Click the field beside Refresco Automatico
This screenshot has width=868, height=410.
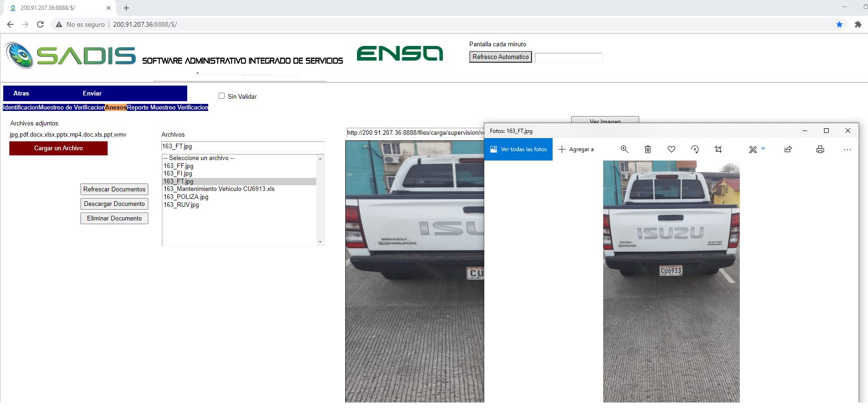point(569,58)
